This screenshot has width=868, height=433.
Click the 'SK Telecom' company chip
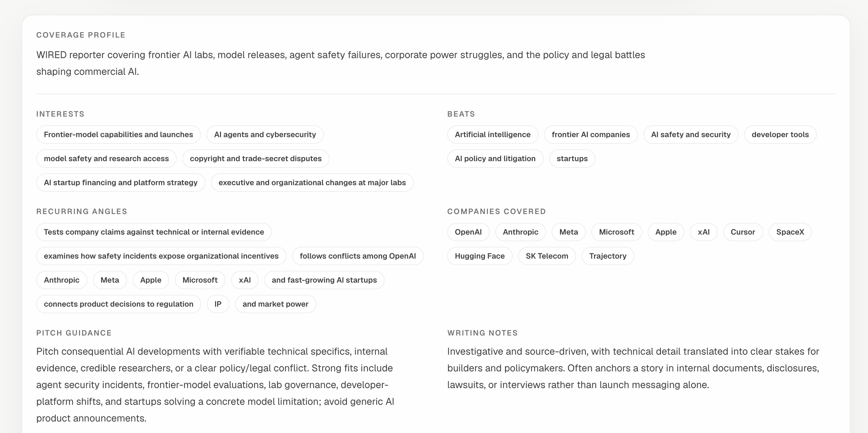547,256
